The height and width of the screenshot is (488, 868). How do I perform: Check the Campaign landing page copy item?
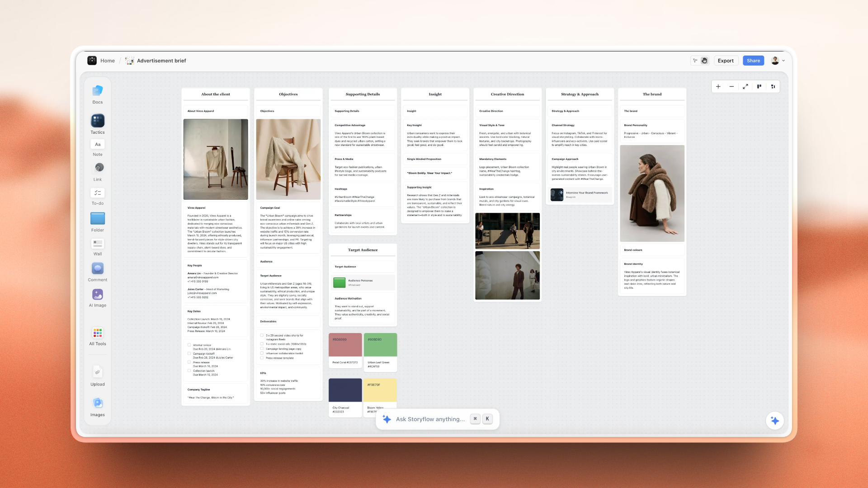(x=262, y=348)
